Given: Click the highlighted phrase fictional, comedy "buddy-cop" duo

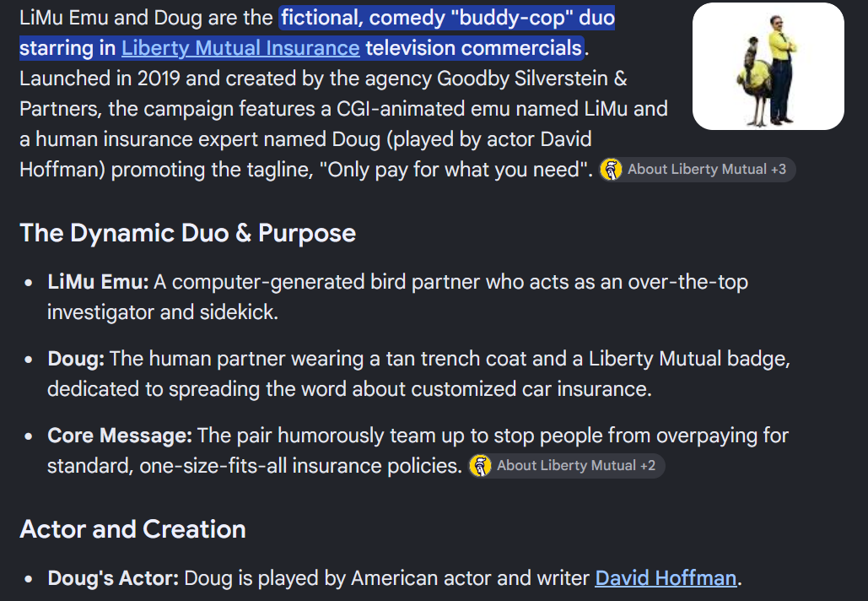Looking at the screenshot, I should tap(447, 19).
